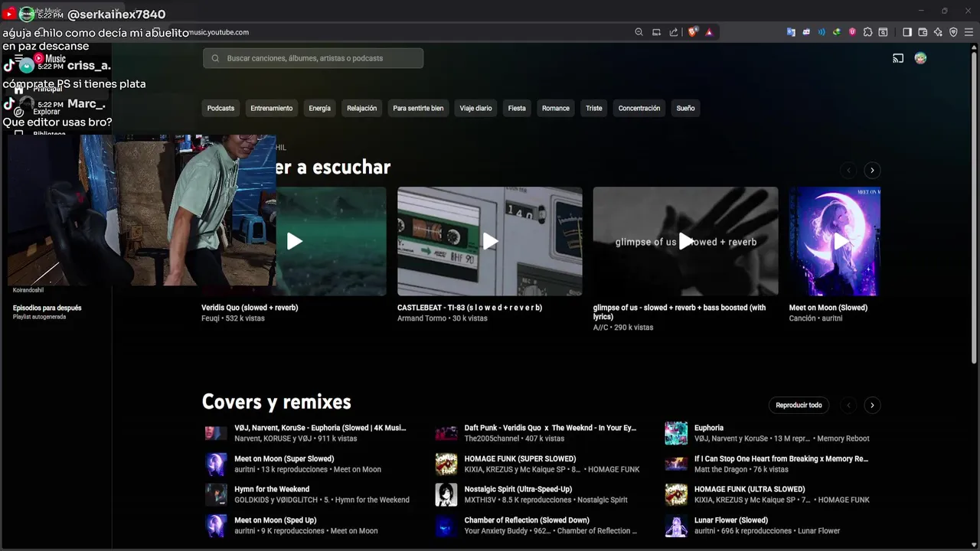
Task: Open the zoom indicator in address bar
Action: (x=639, y=32)
